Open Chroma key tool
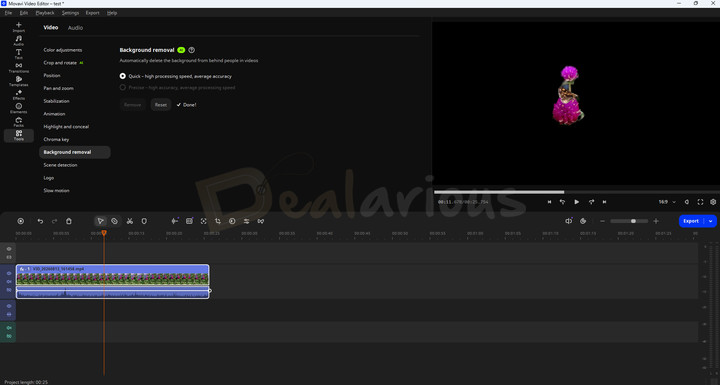 click(x=56, y=139)
